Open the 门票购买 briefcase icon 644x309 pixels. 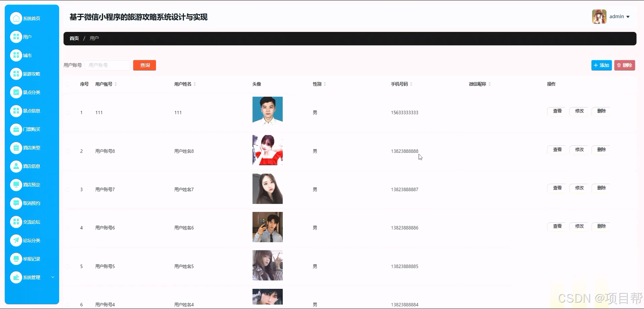16,129
